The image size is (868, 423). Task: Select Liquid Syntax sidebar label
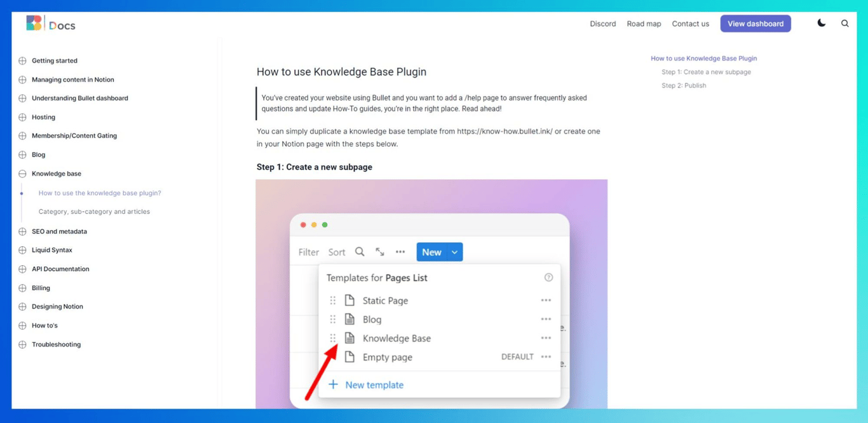[x=52, y=251]
